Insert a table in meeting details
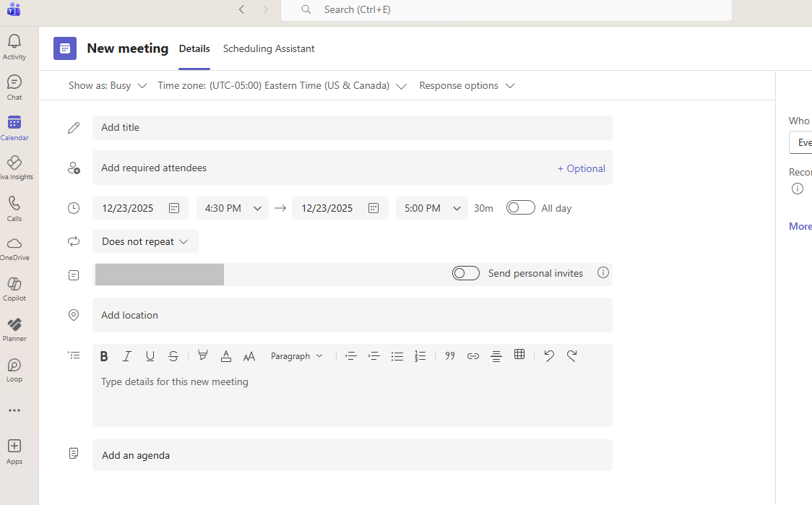 [519, 354]
